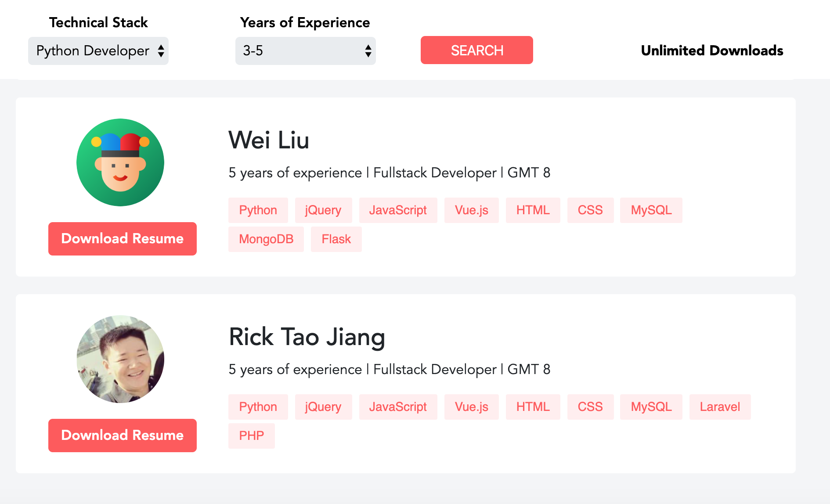Click the Technical Stack label
The height and width of the screenshot is (504, 830).
pyautogui.click(x=98, y=22)
